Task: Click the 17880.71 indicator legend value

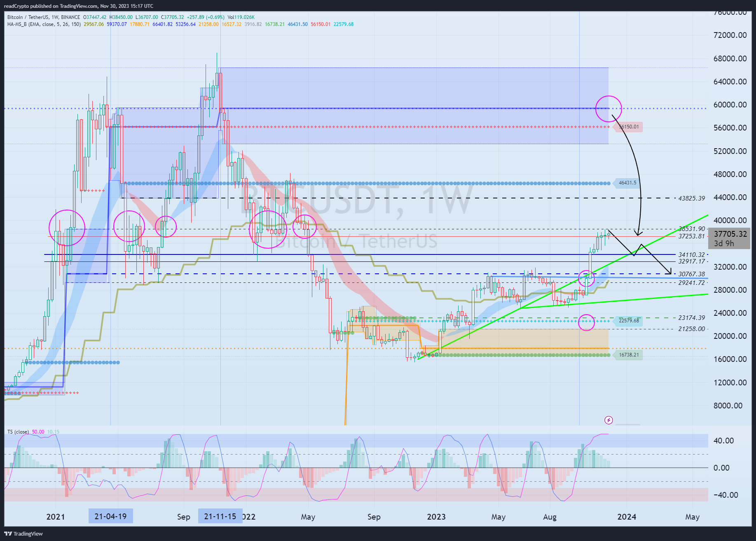Action: 140,24
